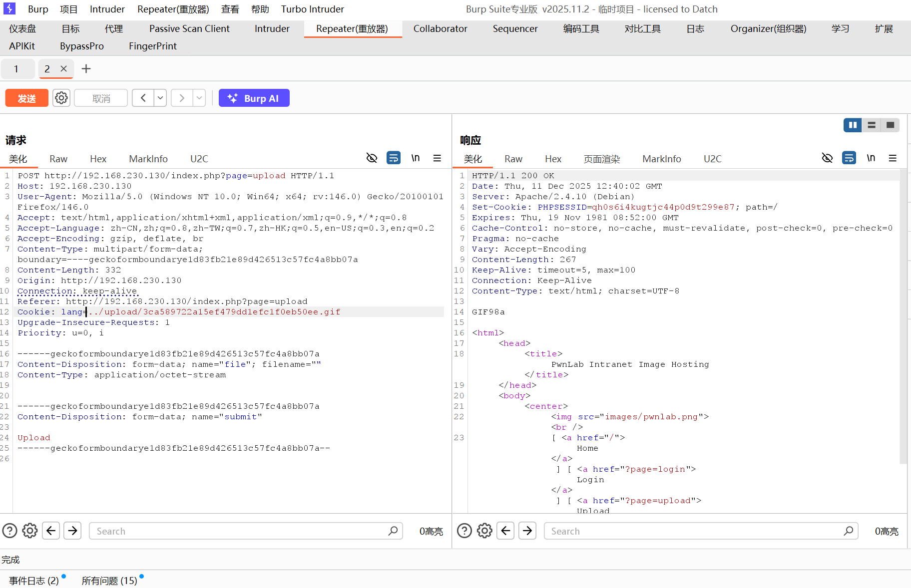Screen dimensions: 911x588
Task: Expand the forward history dropdown arrow
Action: [x=199, y=98]
